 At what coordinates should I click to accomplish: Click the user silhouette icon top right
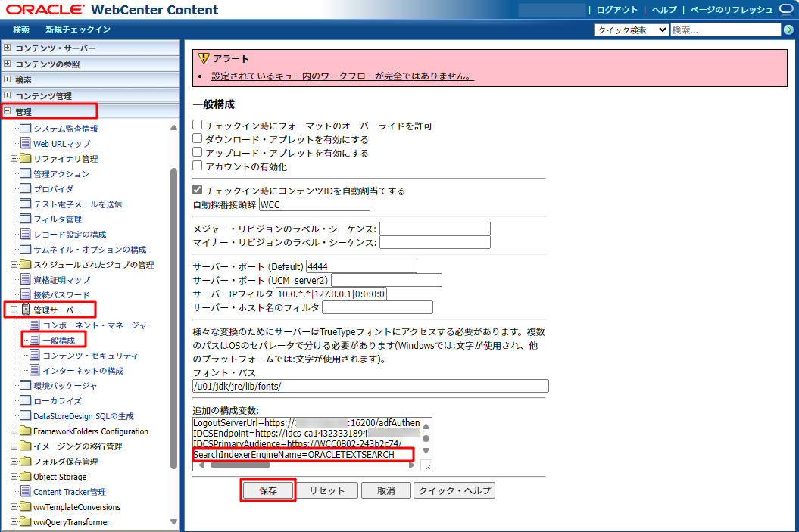[x=785, y=10]
